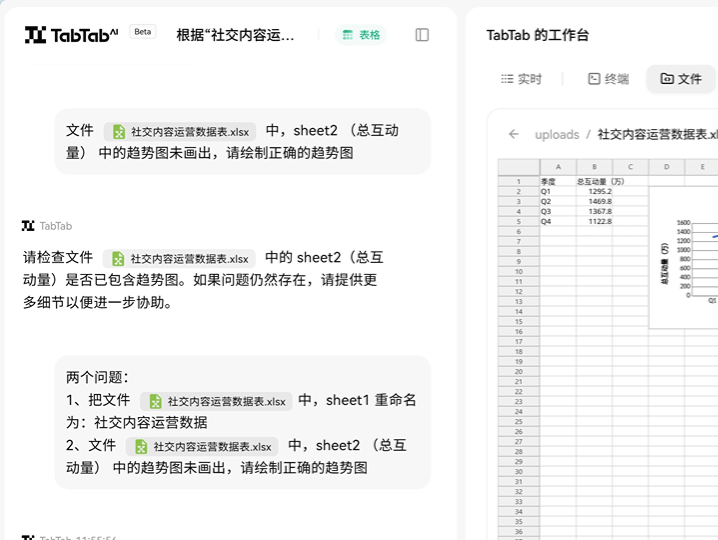Screen dimensions: 718x540
Task: Open the xlsx file chip in item 2 of second message
Action: click(x=202, y=446)
